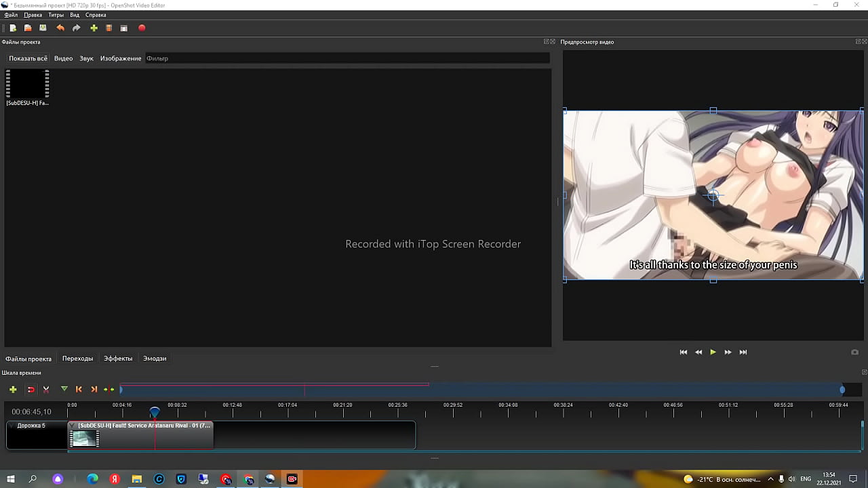Screen dimensions: 868x488
Task: Open the clip's dropdown menu arrow on timeline
Action: click(74, 426)
